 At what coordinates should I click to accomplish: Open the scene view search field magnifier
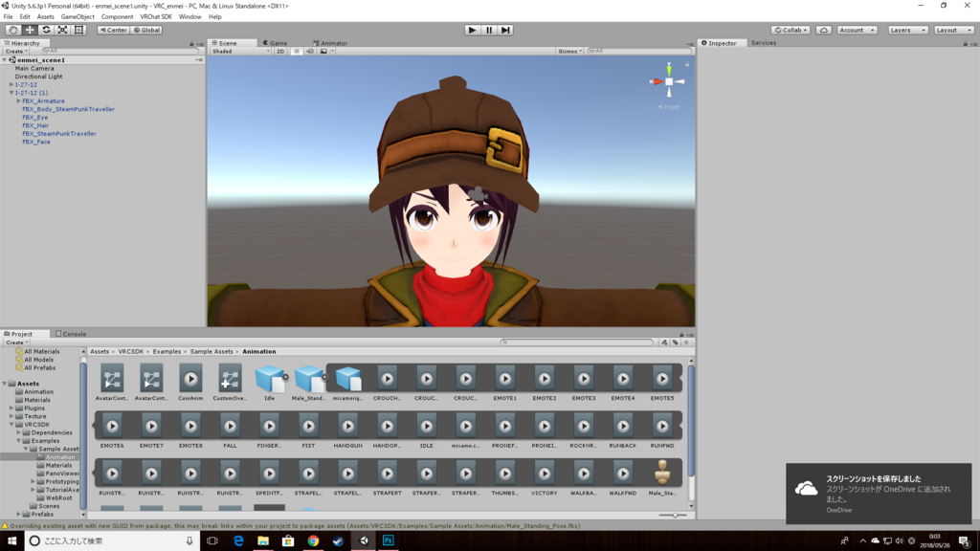click(x=590, y=51)
